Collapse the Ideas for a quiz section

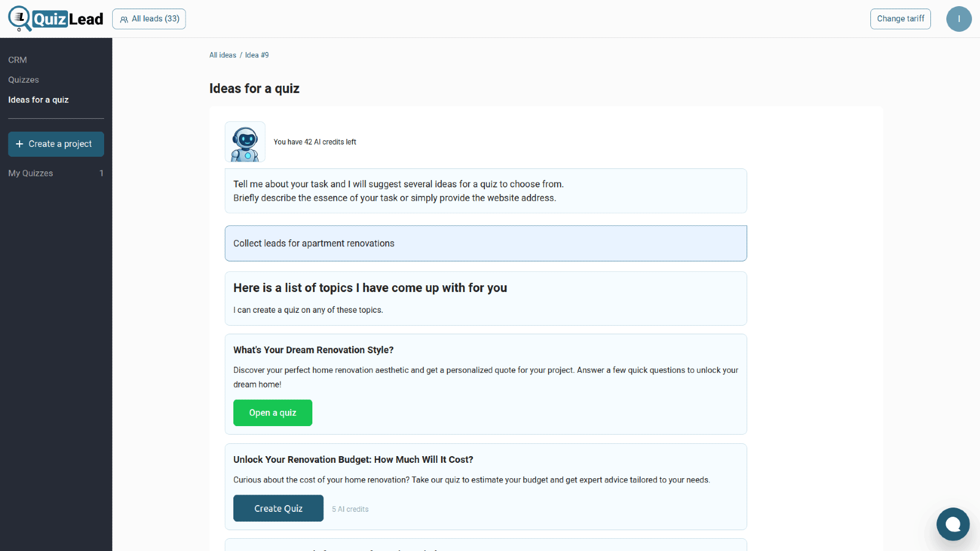(38, 99)
